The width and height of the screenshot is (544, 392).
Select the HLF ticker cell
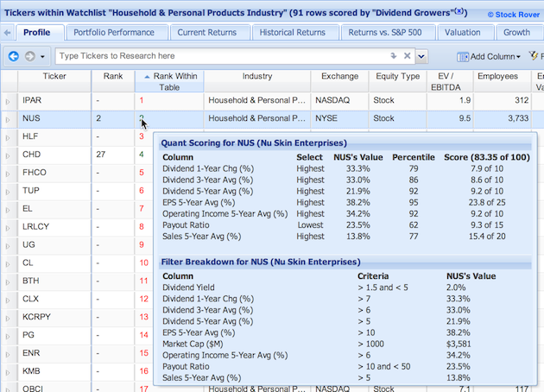54,136
